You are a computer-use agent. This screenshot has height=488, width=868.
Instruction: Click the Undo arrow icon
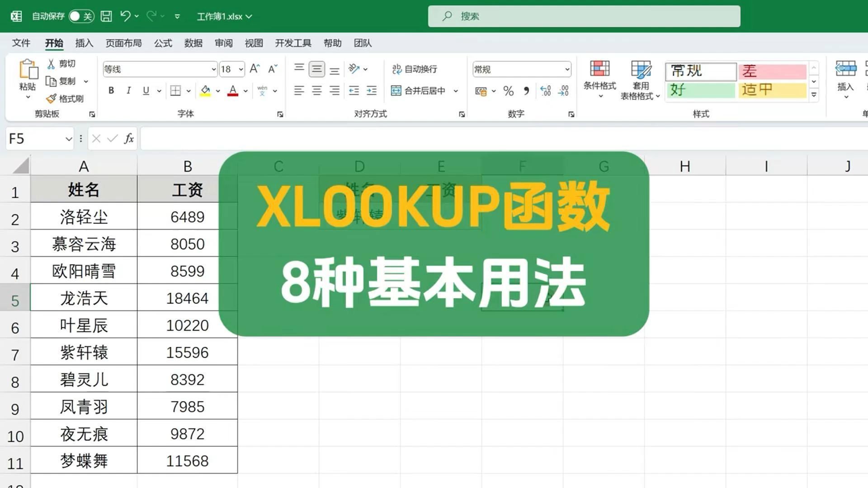(x=125, y=16)
